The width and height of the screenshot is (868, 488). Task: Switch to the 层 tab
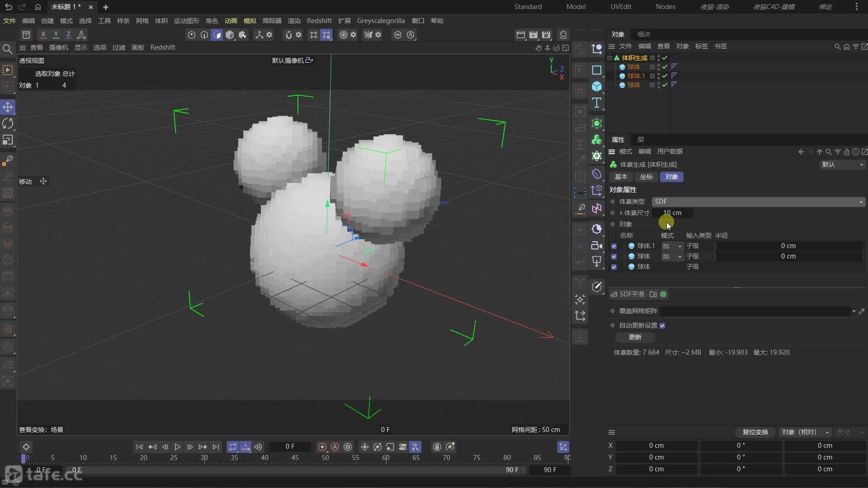point(641,140)
